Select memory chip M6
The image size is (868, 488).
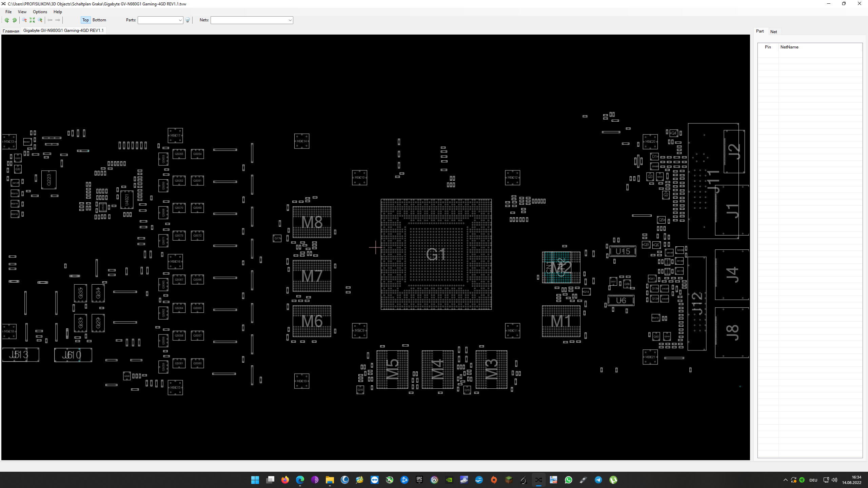tap(312, 321)
